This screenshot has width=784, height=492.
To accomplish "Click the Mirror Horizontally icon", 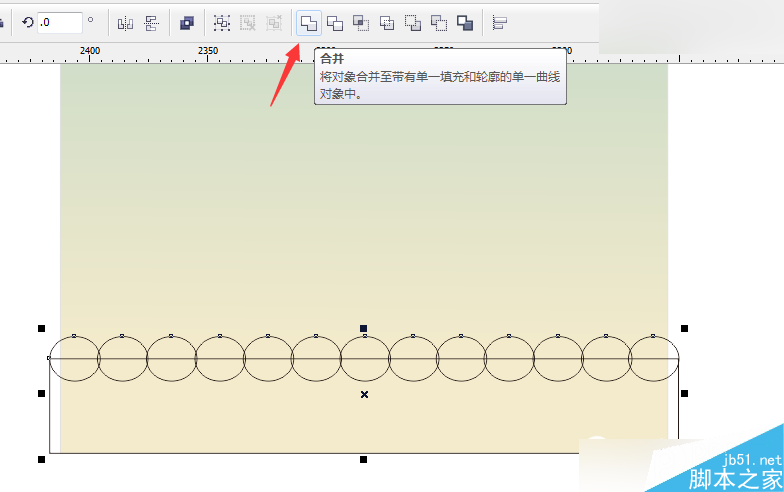I will point(125,23).
